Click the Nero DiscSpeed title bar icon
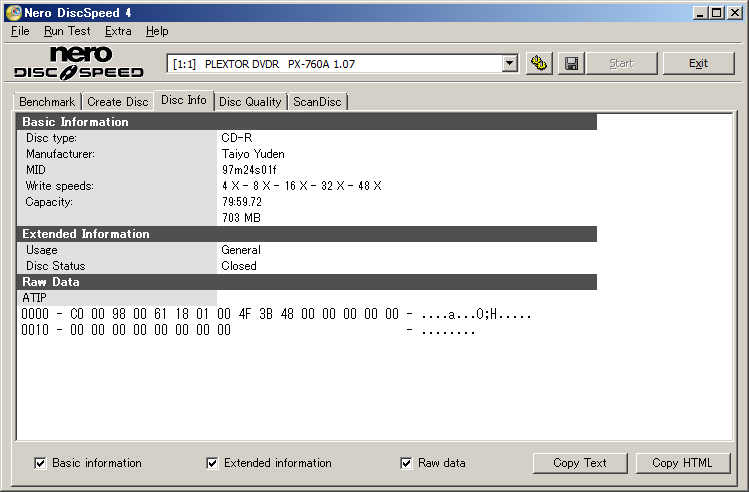749x492 pixels. [13, 11]
